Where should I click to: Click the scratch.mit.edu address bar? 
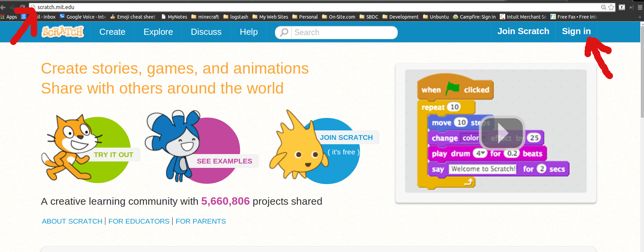click(x=317, y=7)
